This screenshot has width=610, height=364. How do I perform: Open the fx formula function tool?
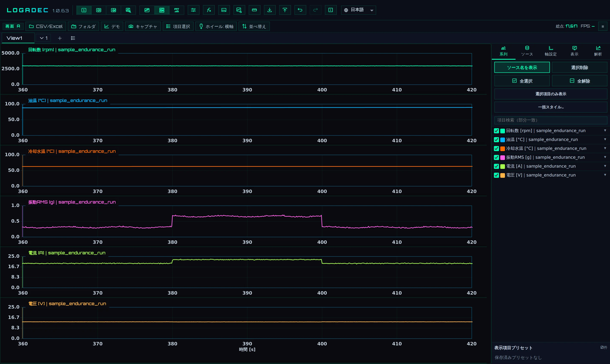pyautogui.click(x=209, y=10)
